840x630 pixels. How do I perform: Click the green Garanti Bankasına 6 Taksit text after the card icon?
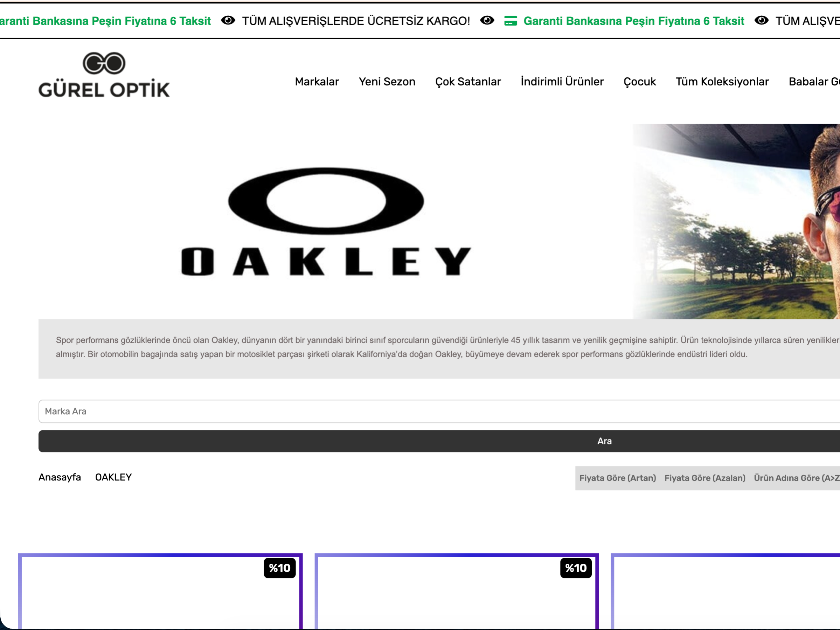pyautogui.click(x=633, y=21)
